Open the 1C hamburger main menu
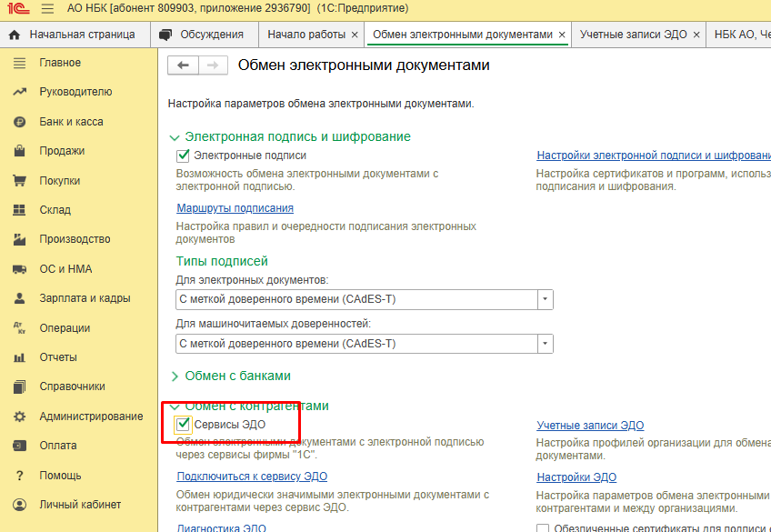This screenshot has height=532, width=771. [47, 9]
